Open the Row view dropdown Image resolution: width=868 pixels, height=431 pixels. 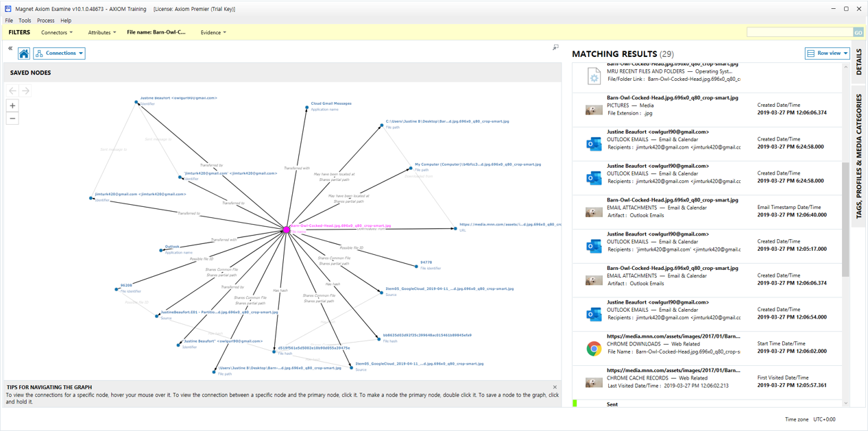(828, 53)
